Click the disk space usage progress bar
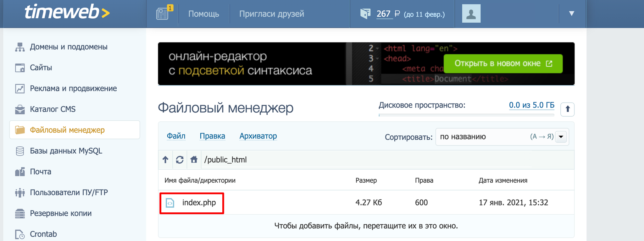Image resolution: width=644 pixels, height=241 pixels. tap(466, 115)
